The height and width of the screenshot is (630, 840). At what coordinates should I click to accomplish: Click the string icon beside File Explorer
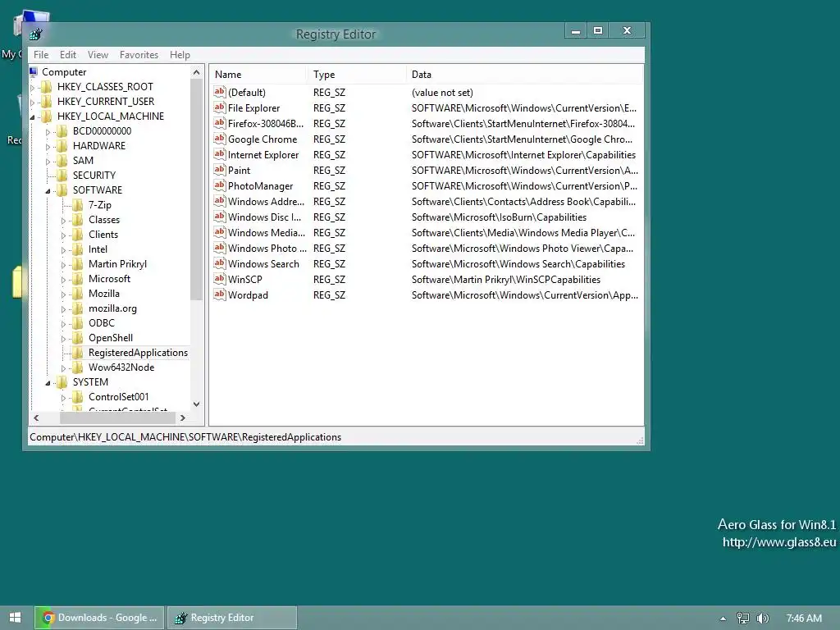point(220,107)
